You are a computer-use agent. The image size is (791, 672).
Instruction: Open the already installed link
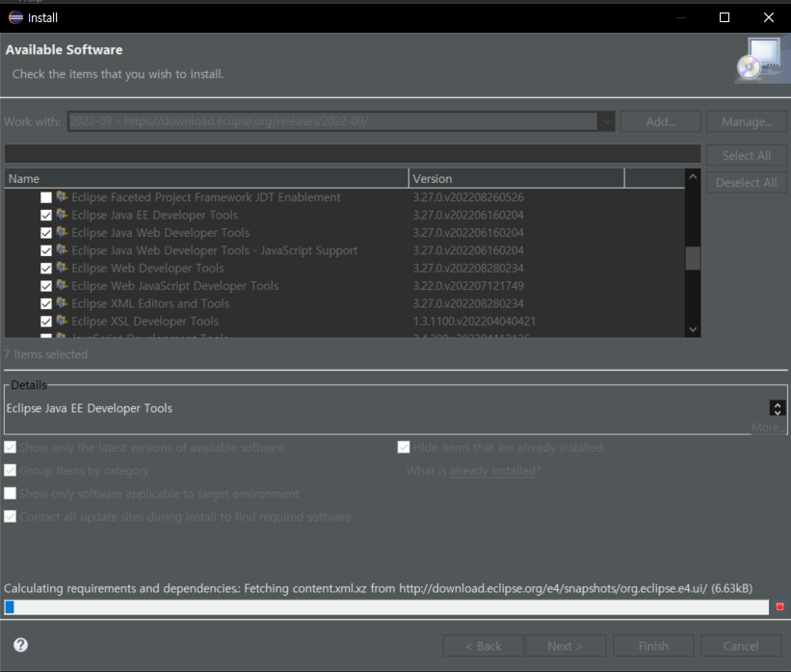(x=492, y=471)
